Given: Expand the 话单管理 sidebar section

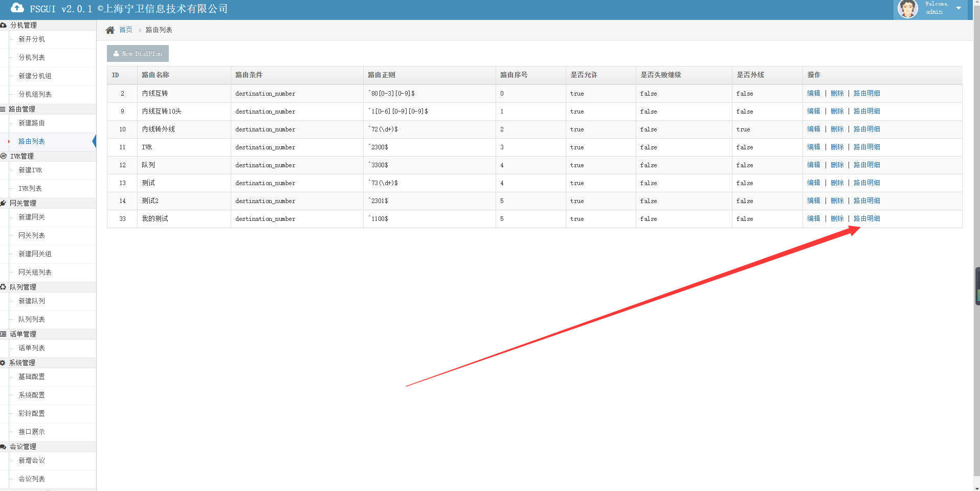Looking at the screenshot, I should click(23, 334).
